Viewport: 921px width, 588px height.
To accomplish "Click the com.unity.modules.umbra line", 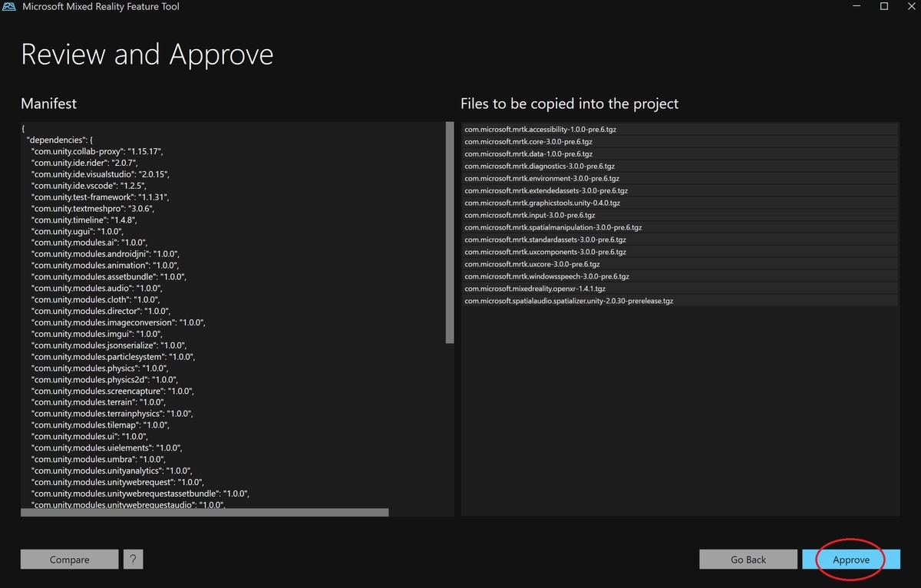I will [100, 459].
